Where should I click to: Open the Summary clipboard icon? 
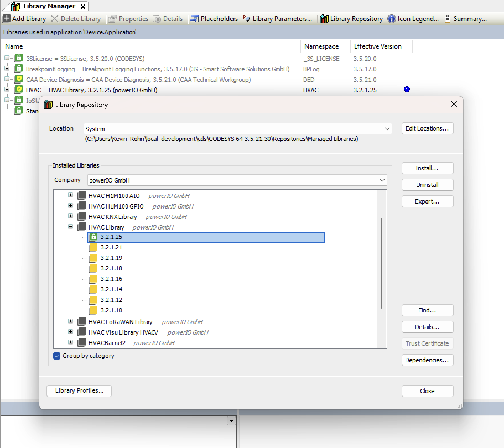coord(447,19)
